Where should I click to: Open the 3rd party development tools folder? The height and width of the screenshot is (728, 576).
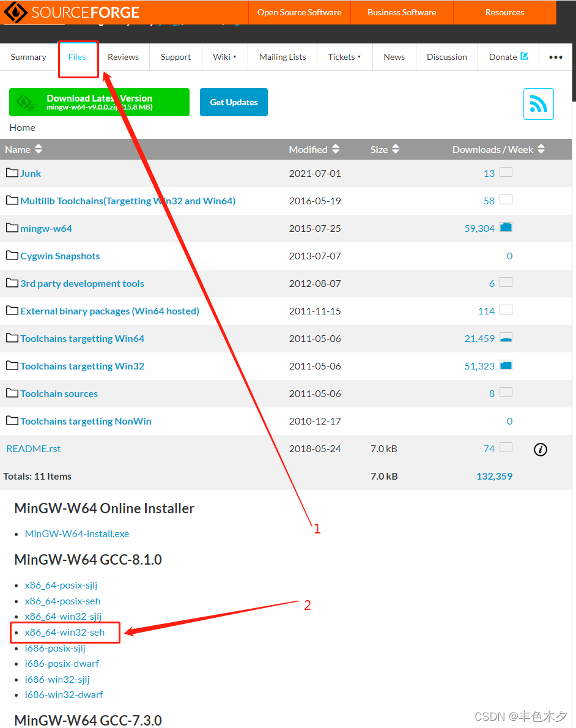click(x=82, y=283)
